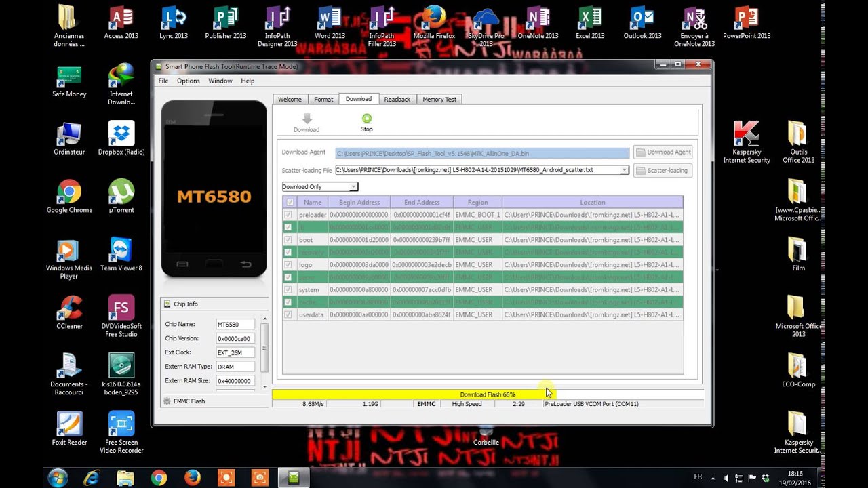Toggle the logo row checkbox
Viewport: 868px width, 488px height.
[288, 265]
